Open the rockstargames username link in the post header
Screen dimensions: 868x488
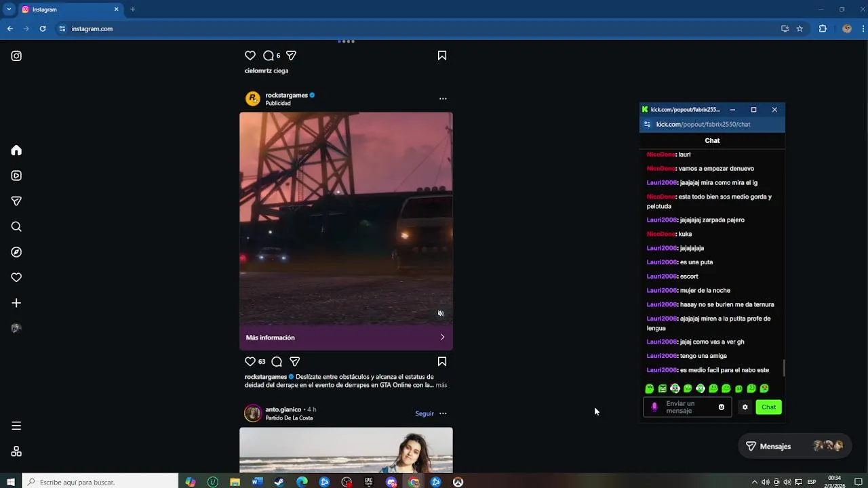pyautogui.click(x=286, y=96)
